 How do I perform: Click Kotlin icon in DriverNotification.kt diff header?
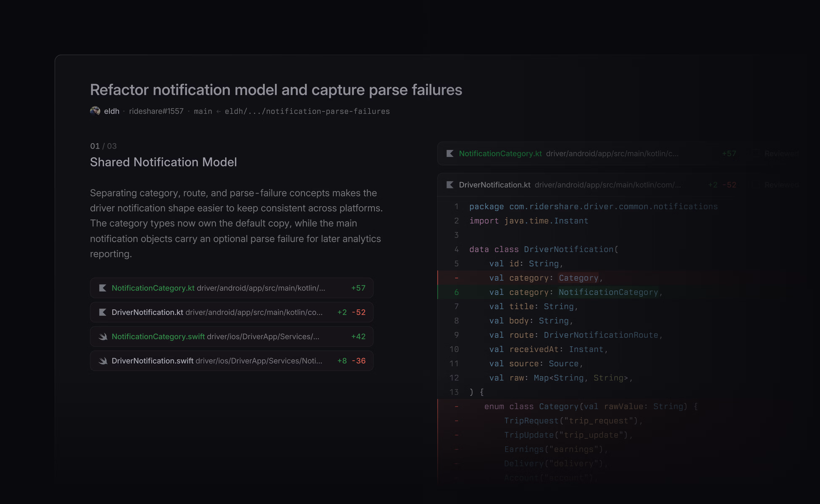coord(450,185)
